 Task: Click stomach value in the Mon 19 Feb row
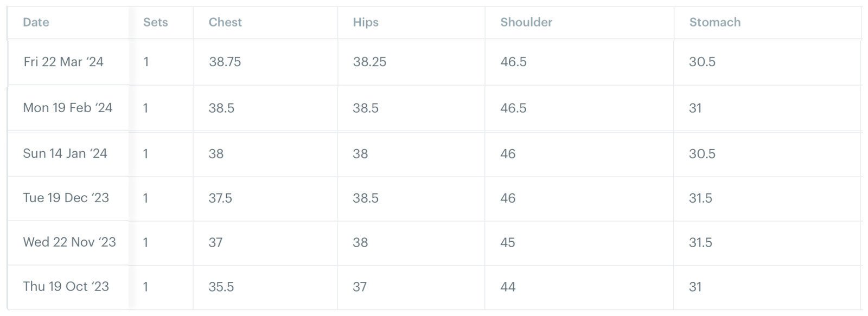[695, 108]
